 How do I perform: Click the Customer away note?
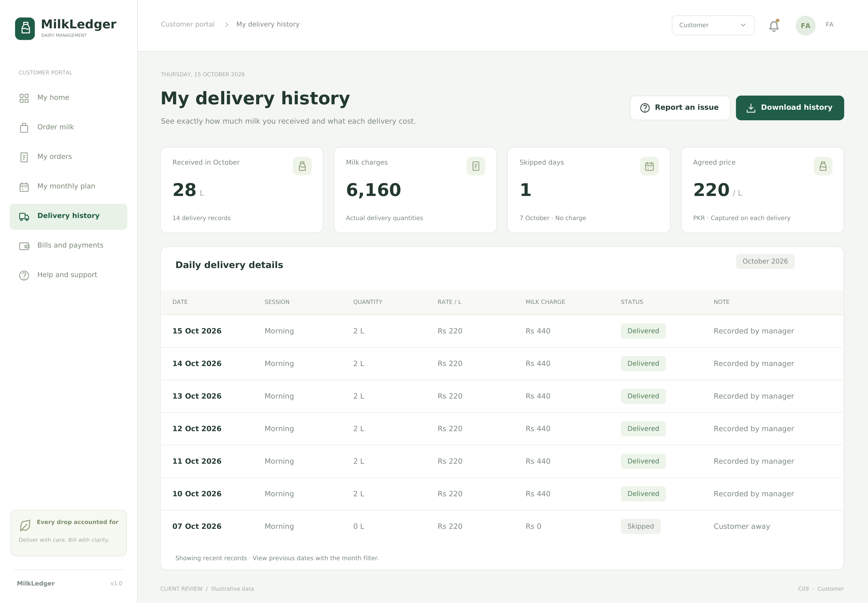[741, 526]
